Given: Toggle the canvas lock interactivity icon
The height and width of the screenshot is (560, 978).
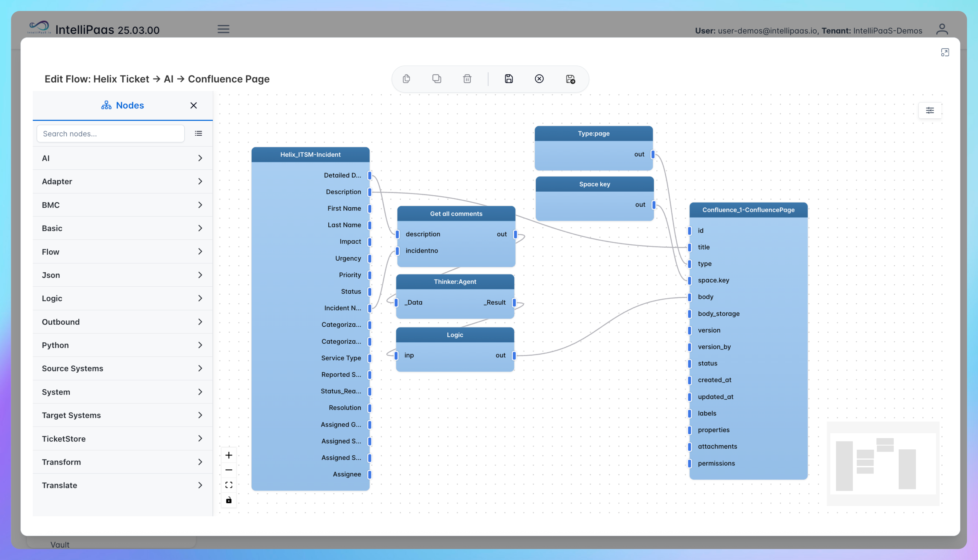Looking at the screenshot, I should pos(229,500).
